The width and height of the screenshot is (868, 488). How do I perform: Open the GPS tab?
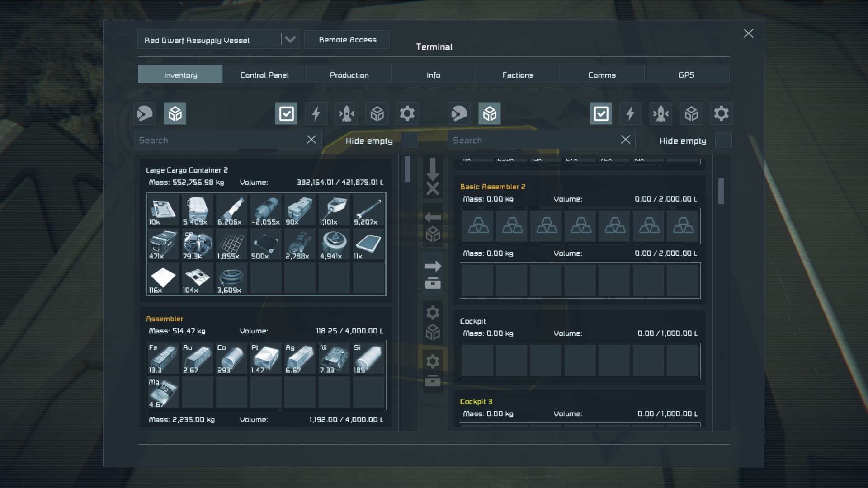point(686,75)
